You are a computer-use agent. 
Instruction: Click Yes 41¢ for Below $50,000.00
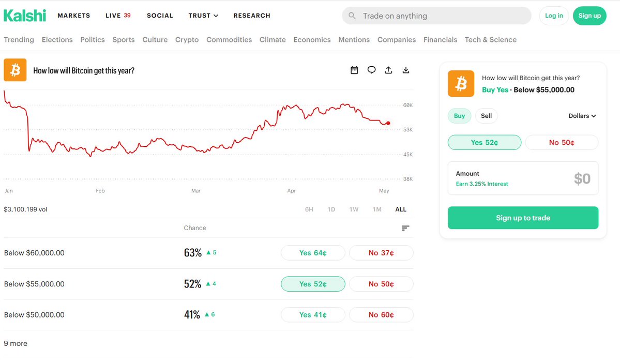313,314
